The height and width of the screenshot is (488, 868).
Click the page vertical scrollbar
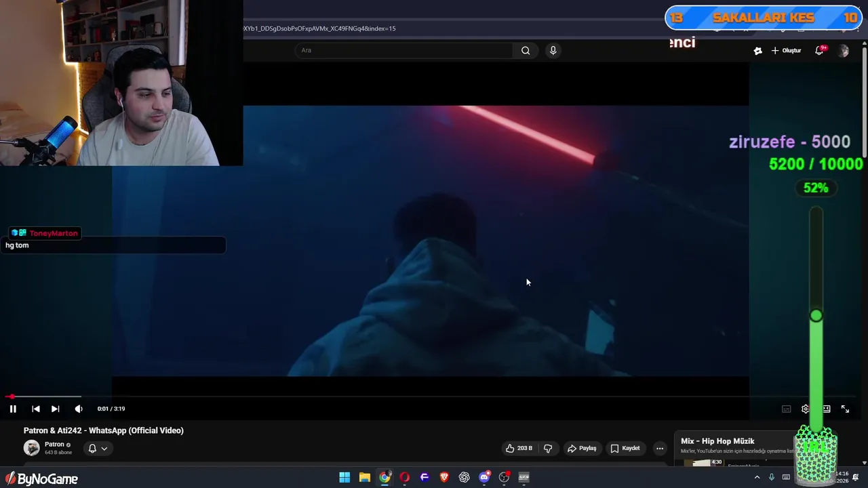[x=865, y=102]
